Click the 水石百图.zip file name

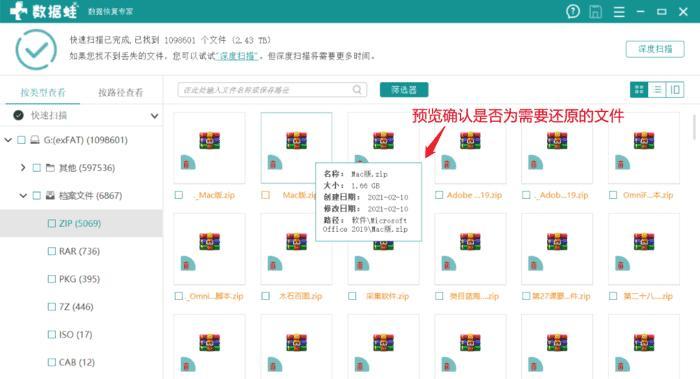pos(300,296)
